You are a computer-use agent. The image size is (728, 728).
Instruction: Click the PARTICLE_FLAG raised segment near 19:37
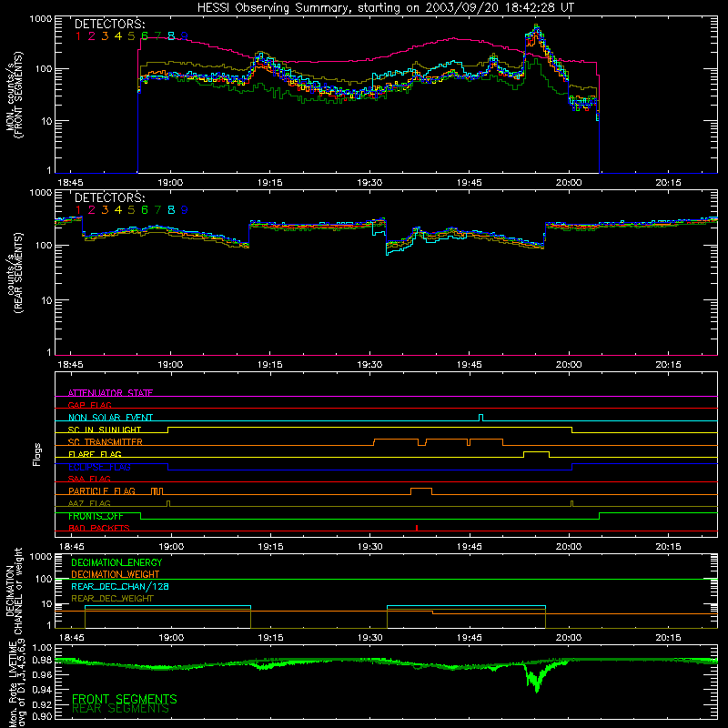[x=421, y=491]
